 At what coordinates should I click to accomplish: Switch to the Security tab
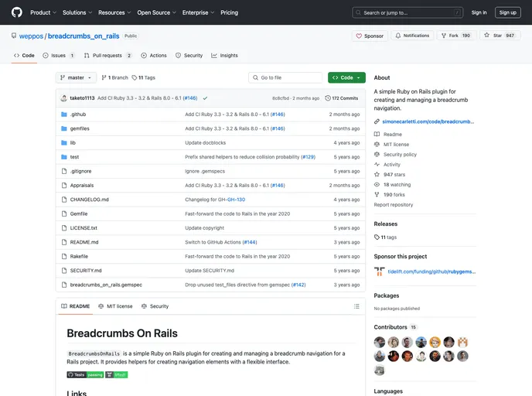[x=189, y=56]
